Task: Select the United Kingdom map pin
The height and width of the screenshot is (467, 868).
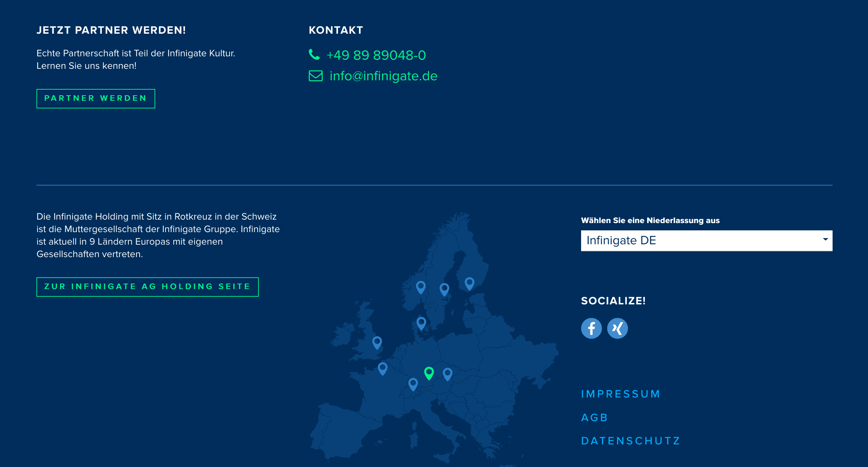Action: [x=377, y=343]
